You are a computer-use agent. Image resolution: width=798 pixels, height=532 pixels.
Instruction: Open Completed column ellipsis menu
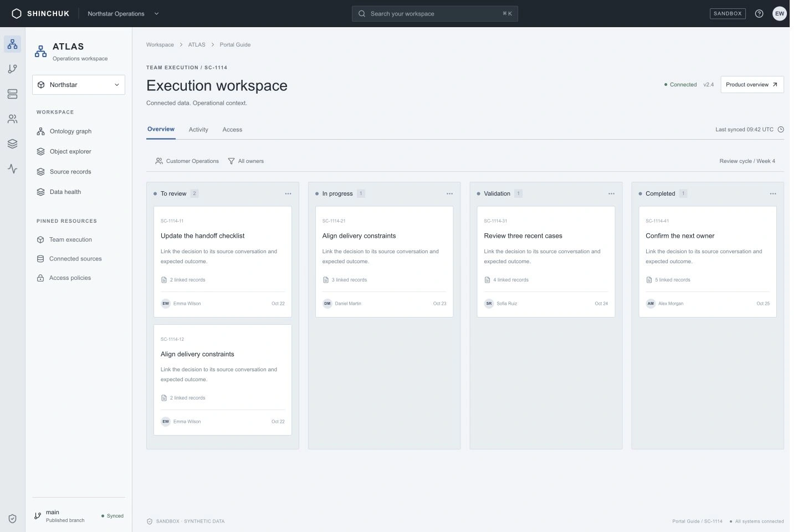773,194
